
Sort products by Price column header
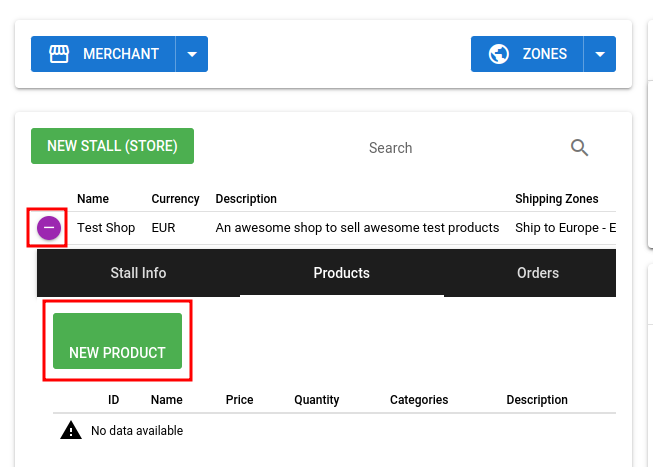[x=239, y=400]
